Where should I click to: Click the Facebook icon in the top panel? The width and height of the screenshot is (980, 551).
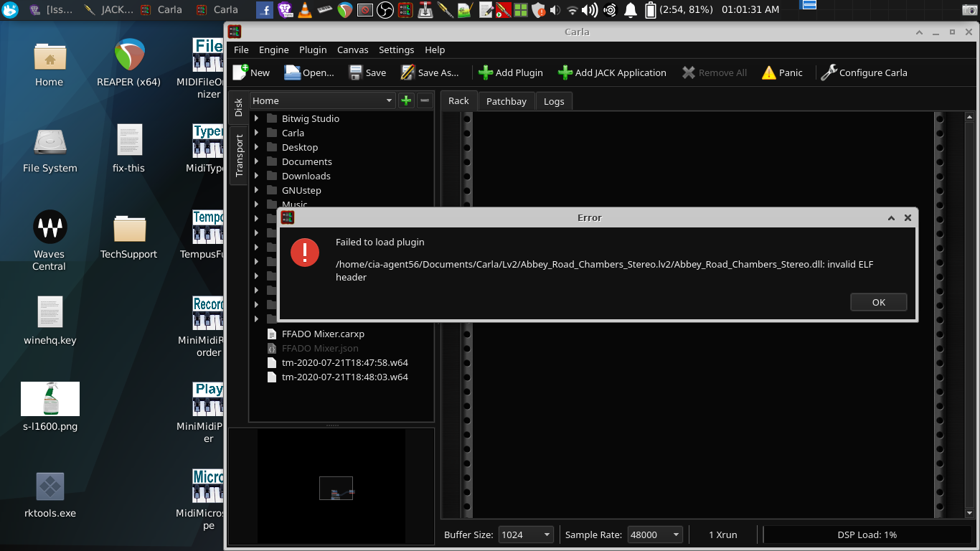pyautogui.click(x=265, y=10)
